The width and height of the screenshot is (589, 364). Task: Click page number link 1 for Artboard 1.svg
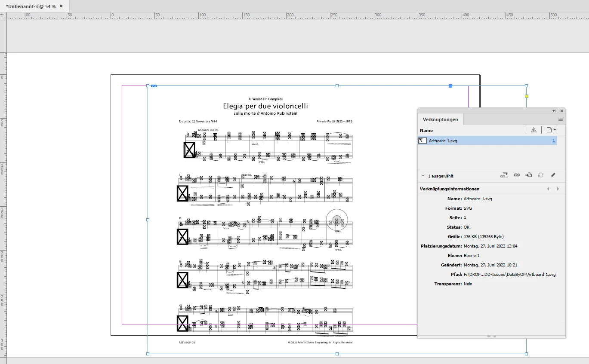pos(554,141)
